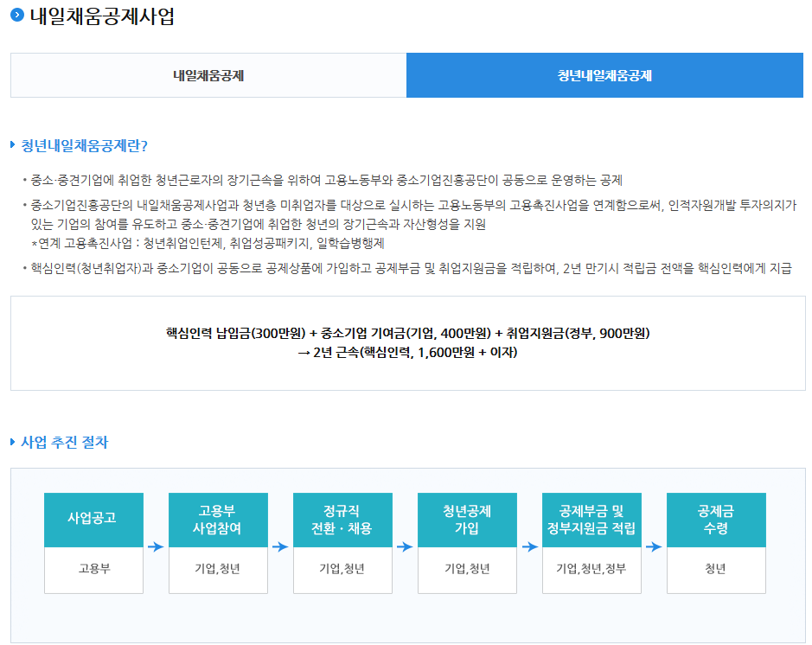Click the arrow after 청년공제 가입 step
812x645 pixels.
[529, 546]
